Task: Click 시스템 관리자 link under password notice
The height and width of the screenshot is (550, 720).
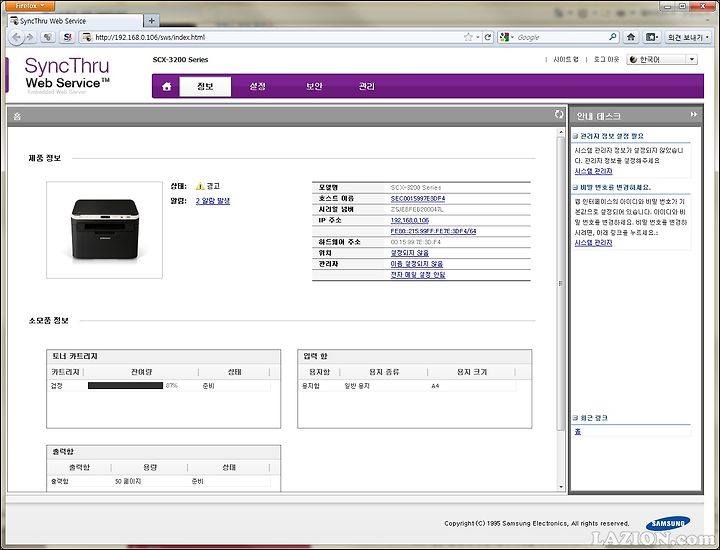Action: coord(593,243)
